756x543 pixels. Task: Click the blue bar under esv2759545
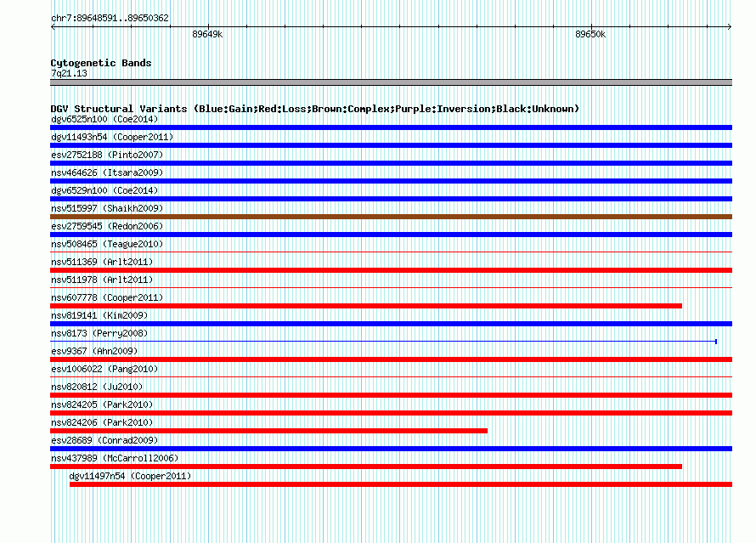(x=391, y=235)
